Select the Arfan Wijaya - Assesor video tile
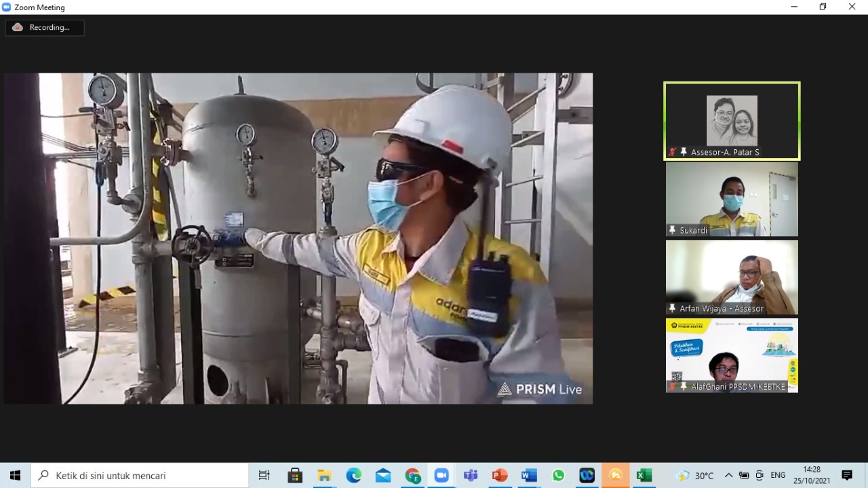The height and width of the screenshot is (488, 868). click(732, 277)
